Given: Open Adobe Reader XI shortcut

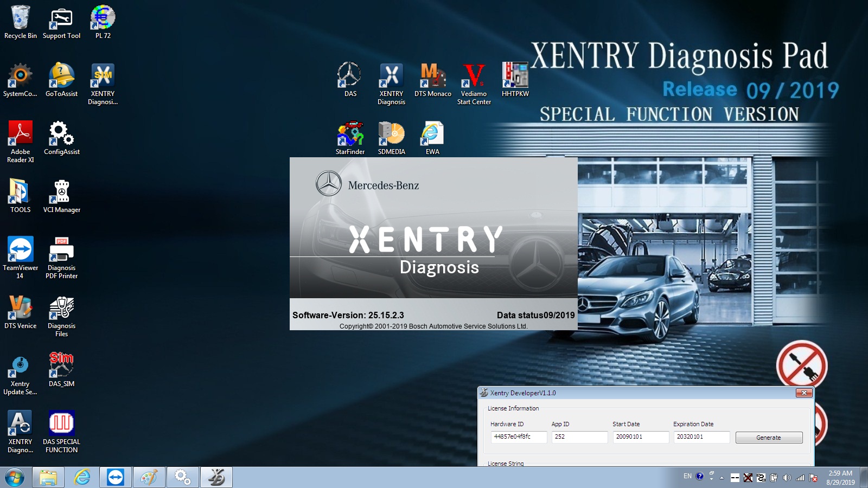Looking at the screenshot, I should (20, 142).
